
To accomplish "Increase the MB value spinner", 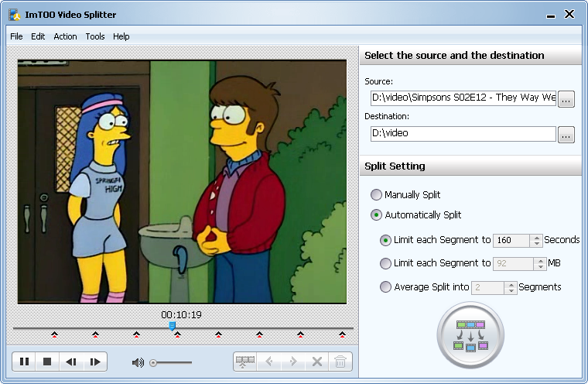I will point(540,260).
